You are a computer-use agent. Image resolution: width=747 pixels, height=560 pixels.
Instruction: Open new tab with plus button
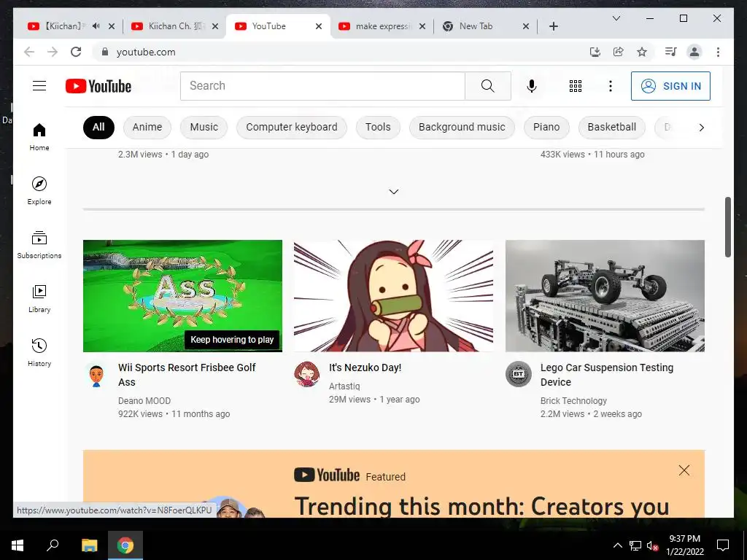pyautogui.click(x=553, y=26)
